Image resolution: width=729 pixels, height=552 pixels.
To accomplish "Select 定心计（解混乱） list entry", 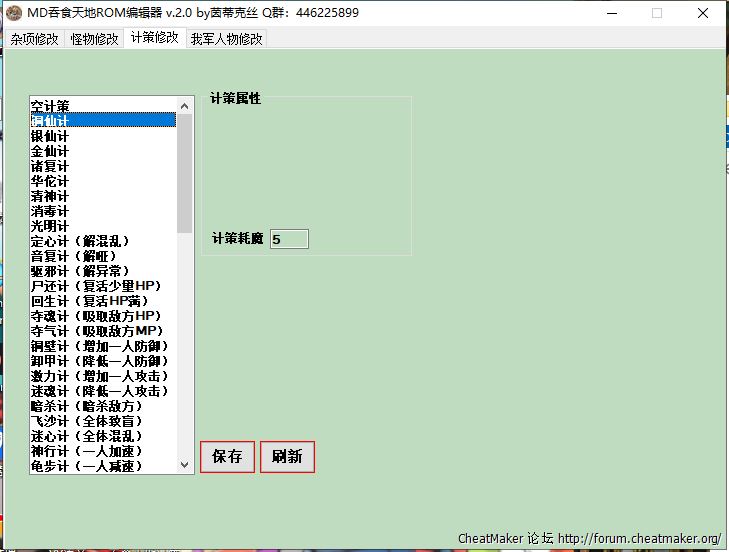I will click(80, 241).
